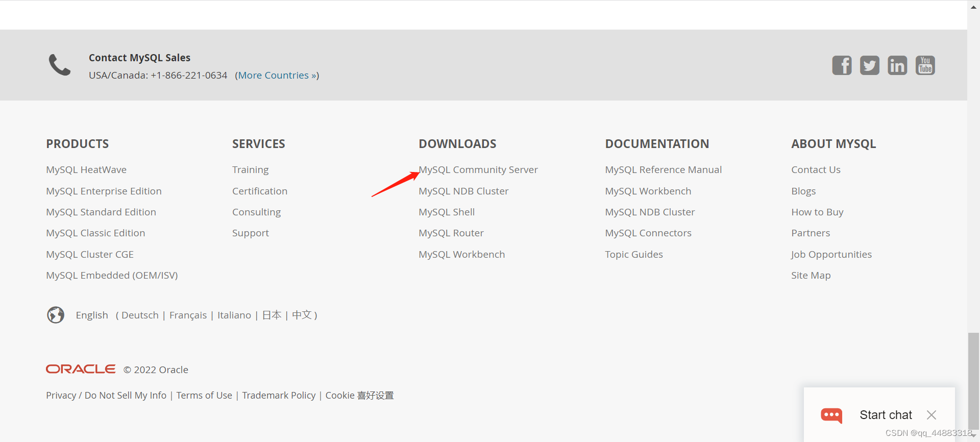Open Privacy / Do Not Sell My Info
The image size is (980, 442).
coord(106,395)
